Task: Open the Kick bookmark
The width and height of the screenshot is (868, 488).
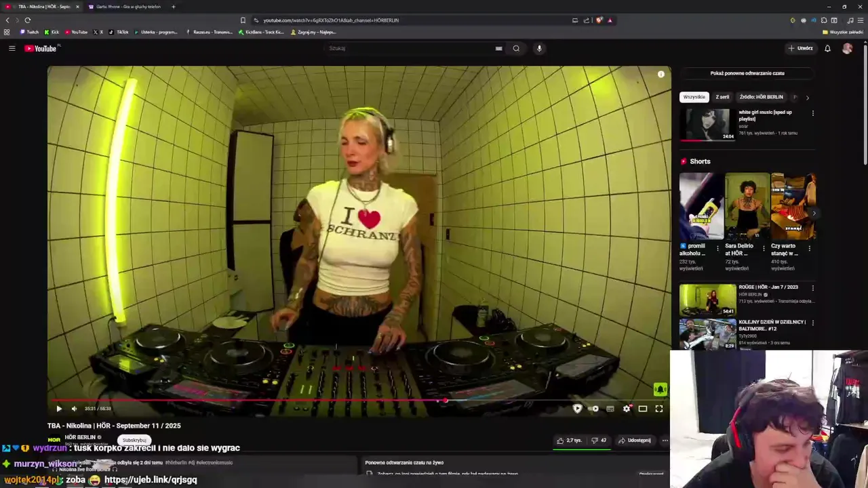Action: (x=52, y=32)
